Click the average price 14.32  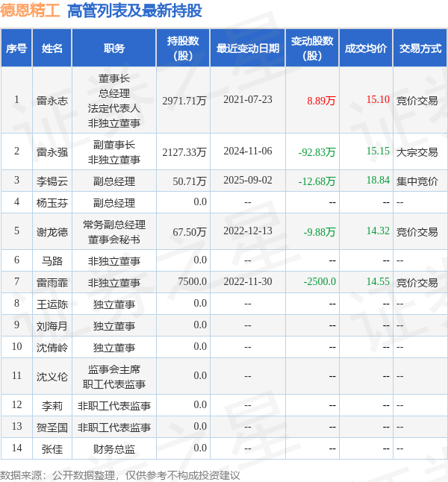[x=378, y=231]
